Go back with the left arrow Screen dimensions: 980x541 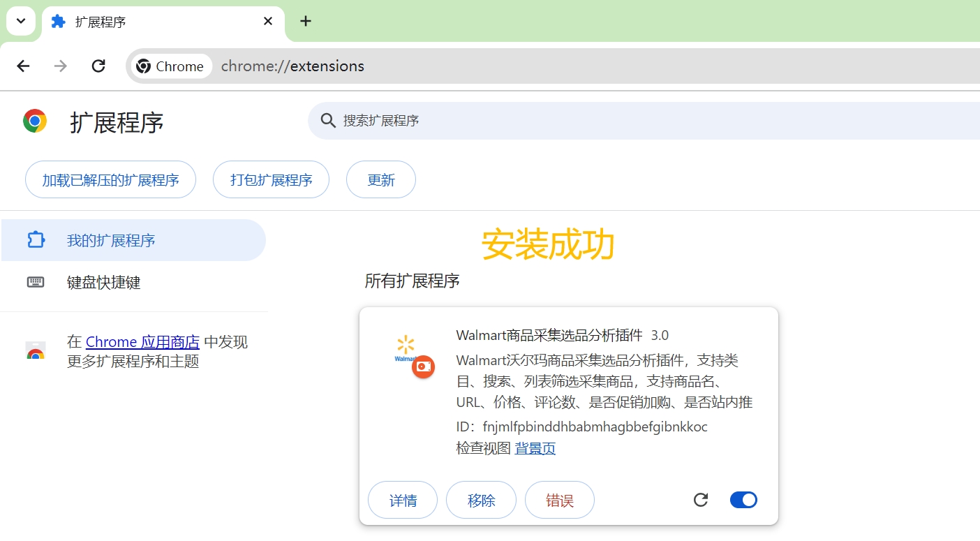[x=24, y=66]
